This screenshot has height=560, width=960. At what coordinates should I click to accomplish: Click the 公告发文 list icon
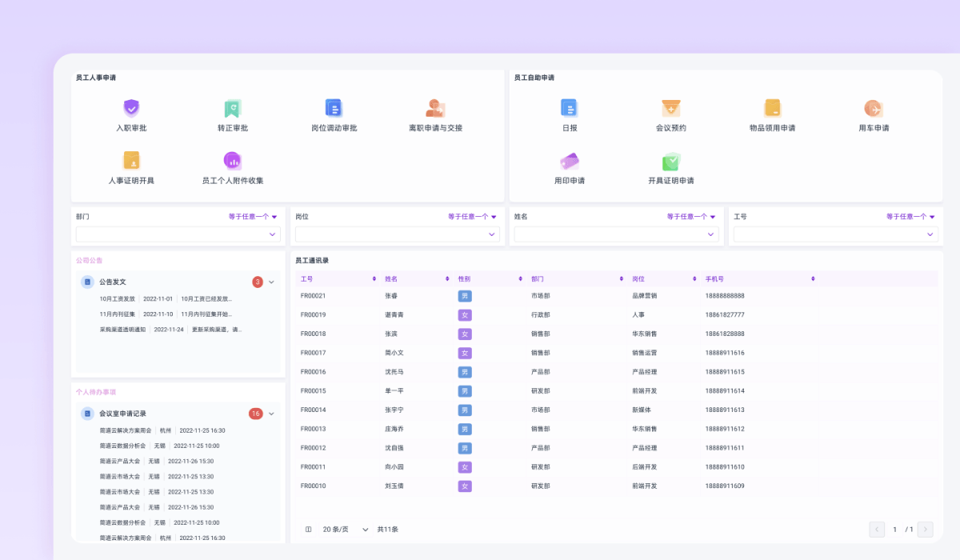click(x=87, y=282)
